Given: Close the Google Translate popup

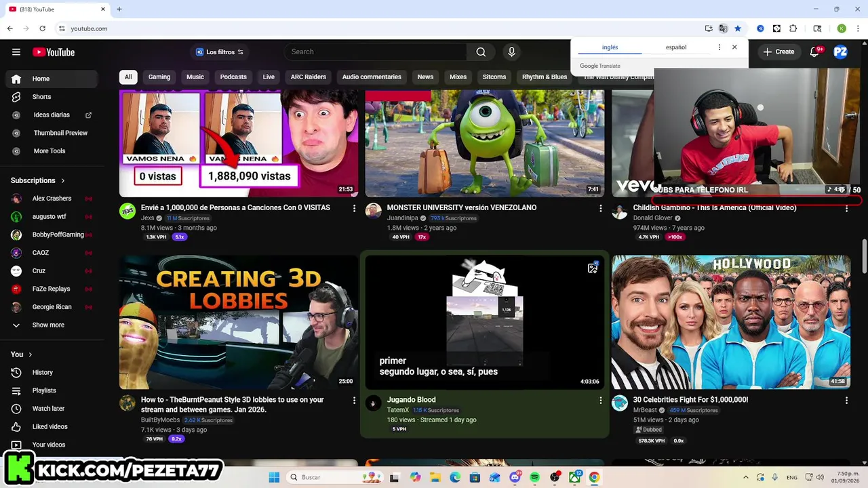Looking at the screenshot, I should coord(734,47).
